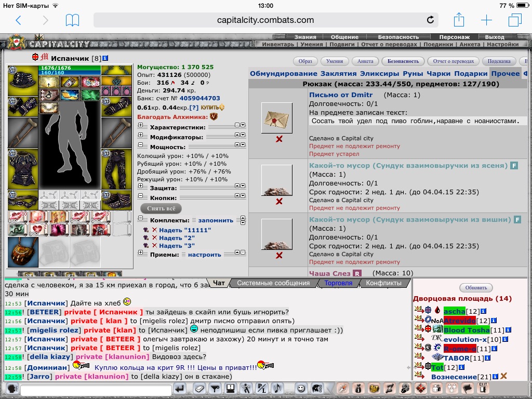Open the Персонаж top menu

pos(454,37)
